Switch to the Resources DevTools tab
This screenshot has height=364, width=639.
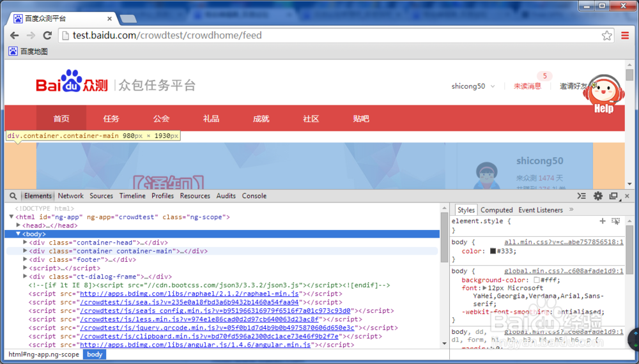coord(195,196)
